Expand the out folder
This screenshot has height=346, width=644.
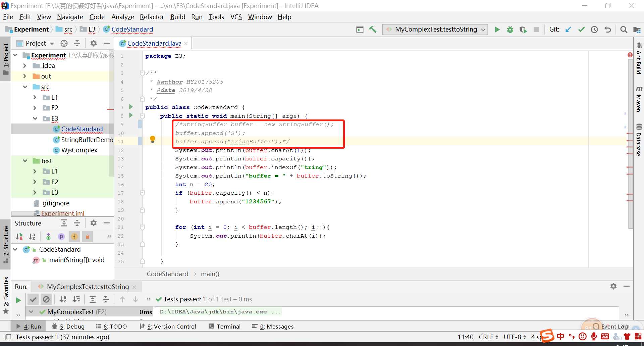click(24, 76)
